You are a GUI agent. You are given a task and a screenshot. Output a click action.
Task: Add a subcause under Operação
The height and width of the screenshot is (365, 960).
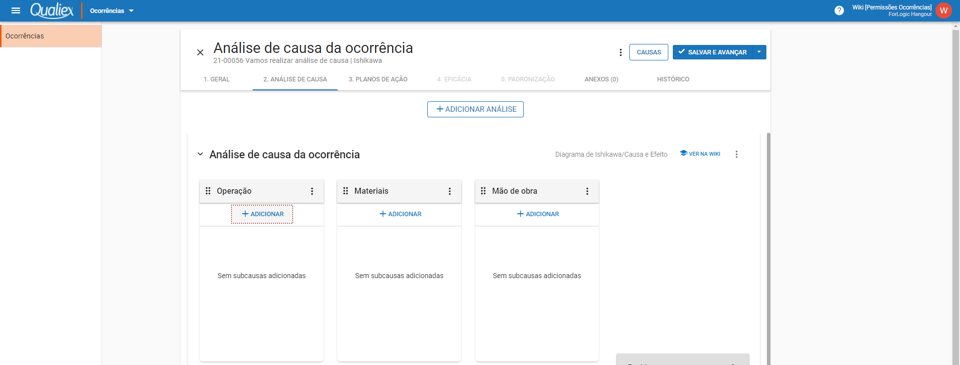(x=262, y=214)
